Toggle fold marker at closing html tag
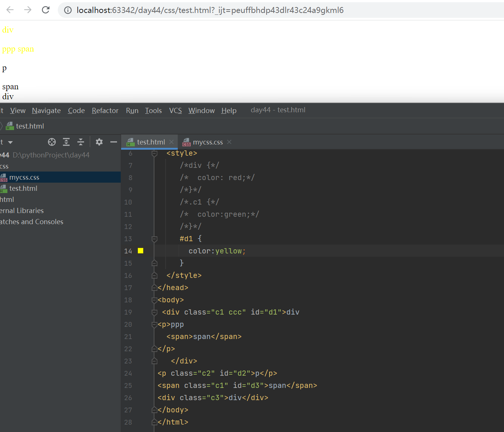The width and height of the screenshot is (504, 432). [155, 422]
